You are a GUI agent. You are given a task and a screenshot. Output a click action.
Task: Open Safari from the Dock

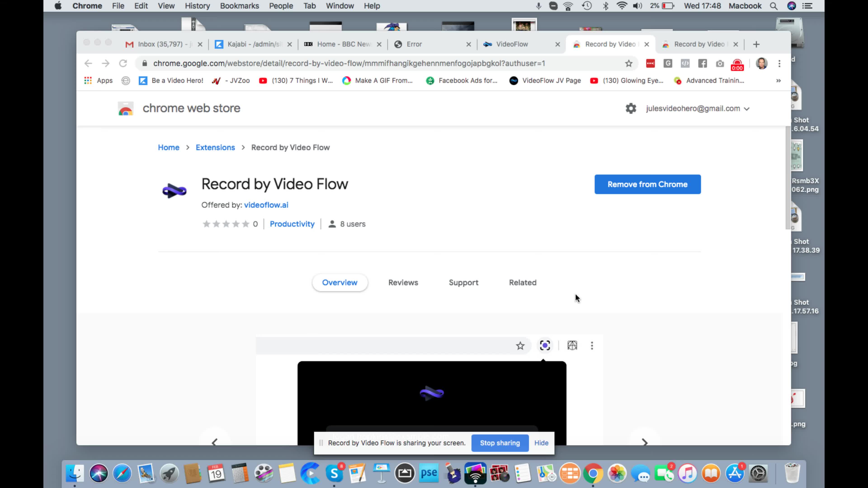coord(122,473)
